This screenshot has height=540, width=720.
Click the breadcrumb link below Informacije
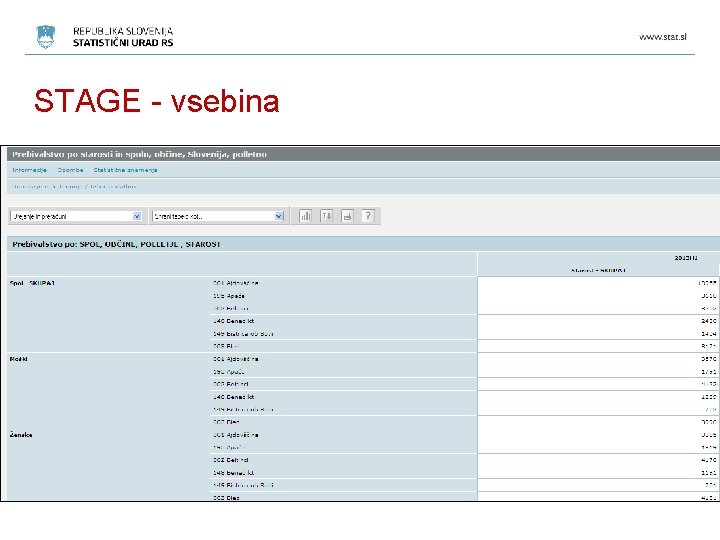coord(74,186)
